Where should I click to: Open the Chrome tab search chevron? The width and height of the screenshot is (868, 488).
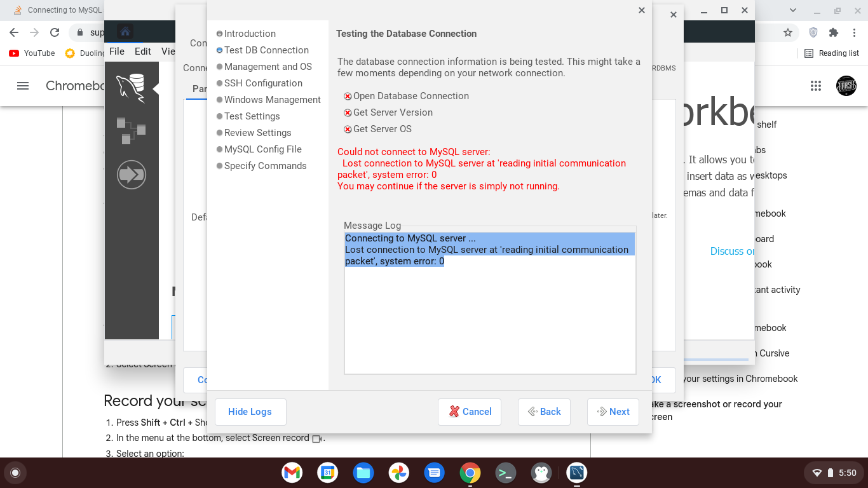click(793, 10)
